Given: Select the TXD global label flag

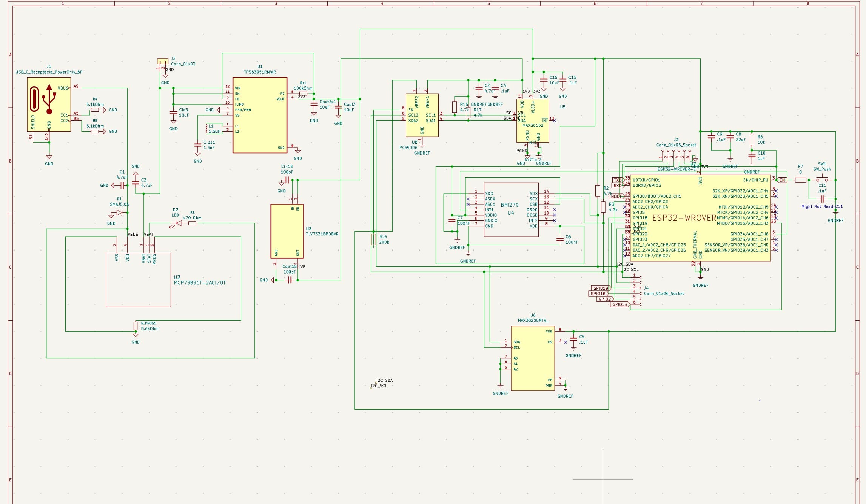Looking at the screenshot, I should pos(618,180).
